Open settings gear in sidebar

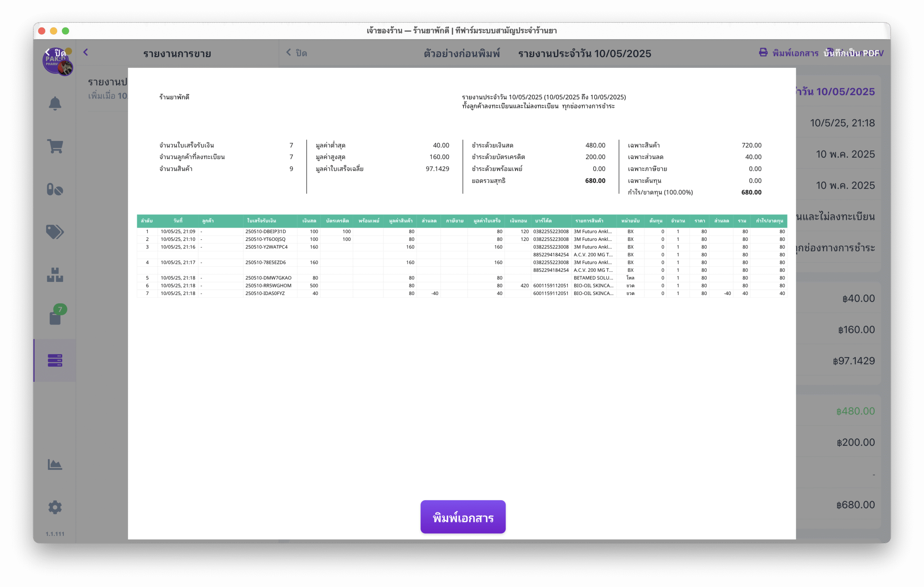click(x=55, y=507)
